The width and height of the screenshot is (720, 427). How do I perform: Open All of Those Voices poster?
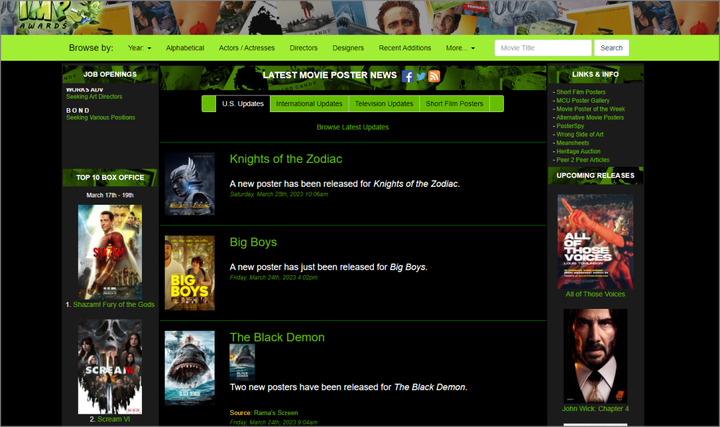coord(596,242)
